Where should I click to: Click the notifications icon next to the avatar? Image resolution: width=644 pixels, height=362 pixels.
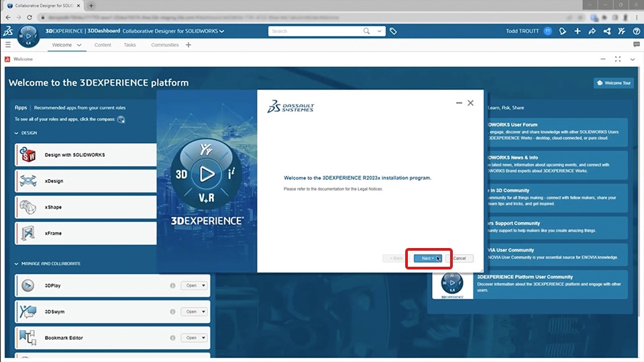point(562,32)
